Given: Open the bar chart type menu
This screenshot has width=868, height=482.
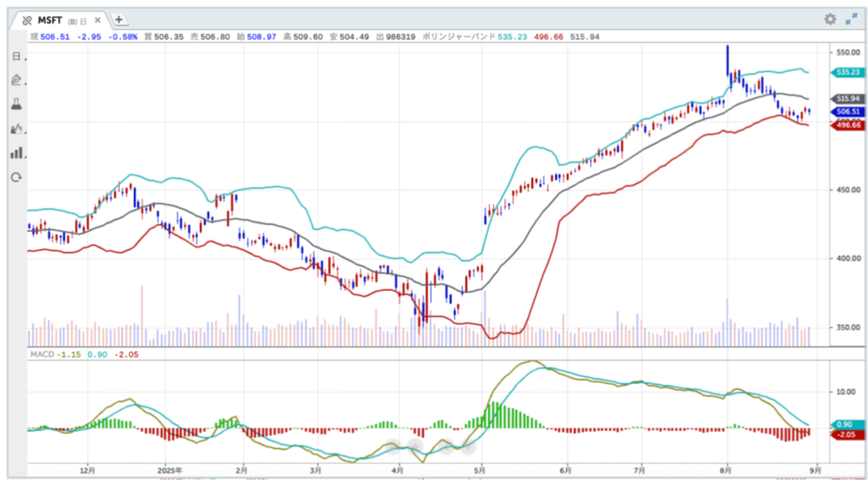Looking at the screenshot, I should (x=16, y=153).
